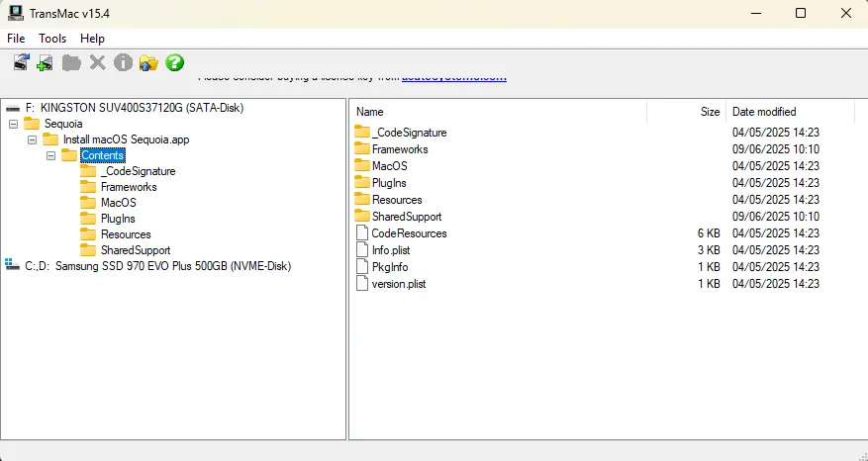Click the refresh drive list toolbar icon

tap(21, 62)
